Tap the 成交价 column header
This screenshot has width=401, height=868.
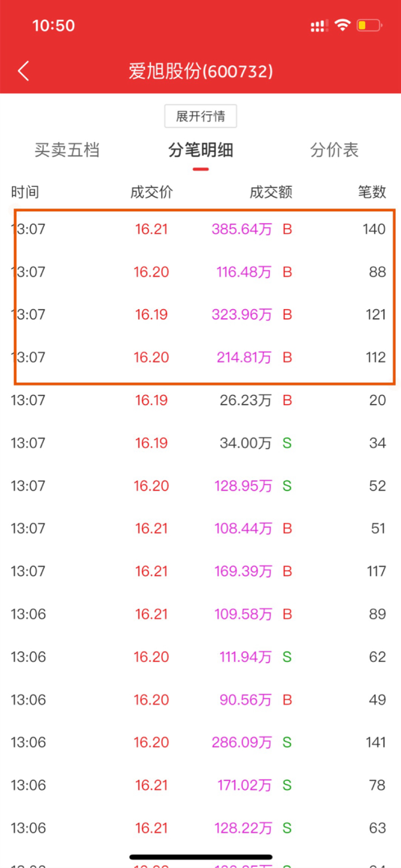click(151, 192)
